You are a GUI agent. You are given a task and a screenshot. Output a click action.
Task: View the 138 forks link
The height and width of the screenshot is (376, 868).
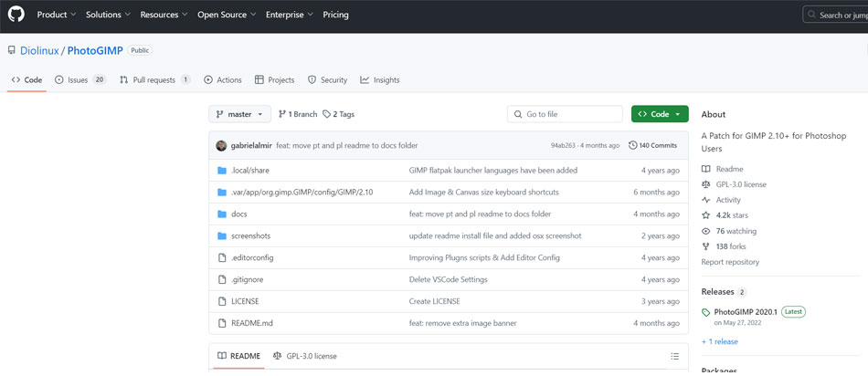click(x=724, y=246)
